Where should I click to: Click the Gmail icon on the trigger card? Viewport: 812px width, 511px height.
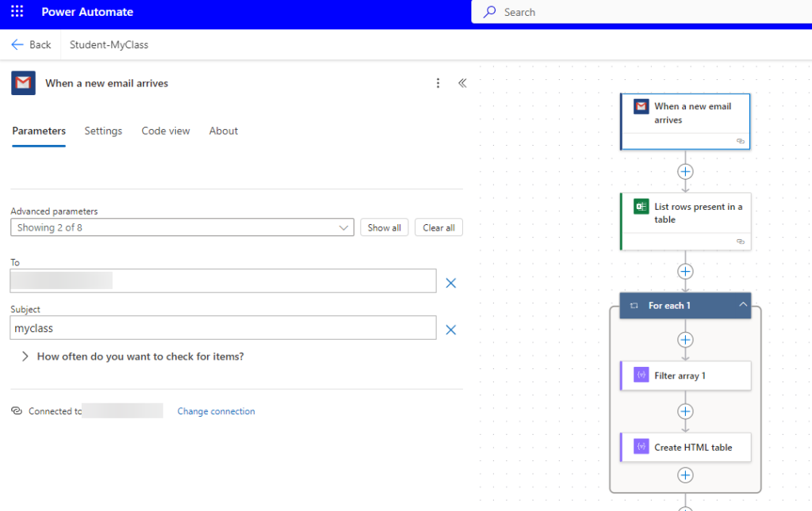tap(641, 106)
